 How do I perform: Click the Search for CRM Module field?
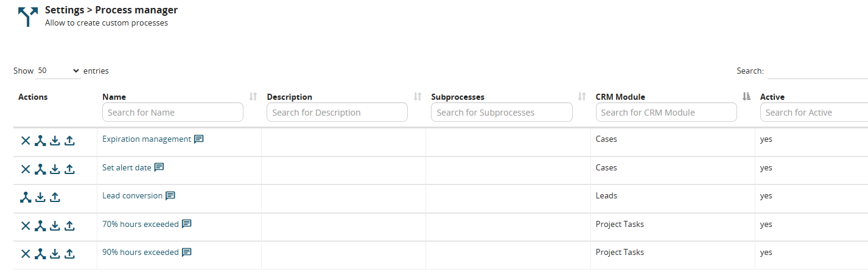[666, 113]
